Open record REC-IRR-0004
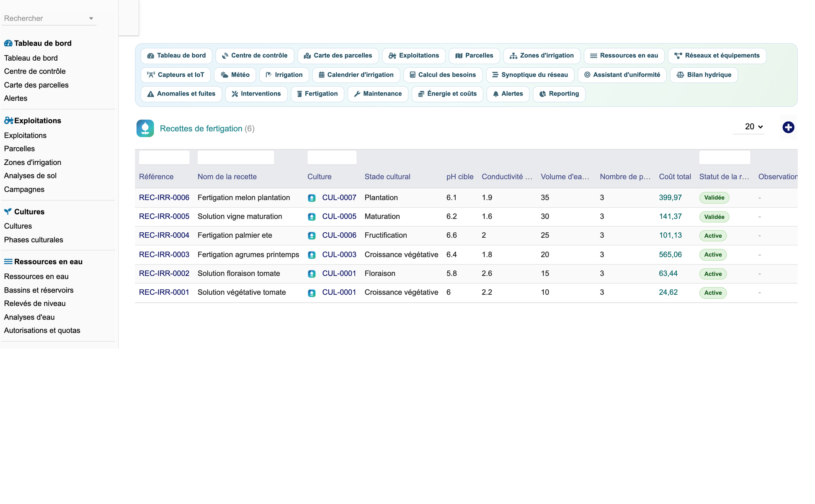 tap(164, 235)
